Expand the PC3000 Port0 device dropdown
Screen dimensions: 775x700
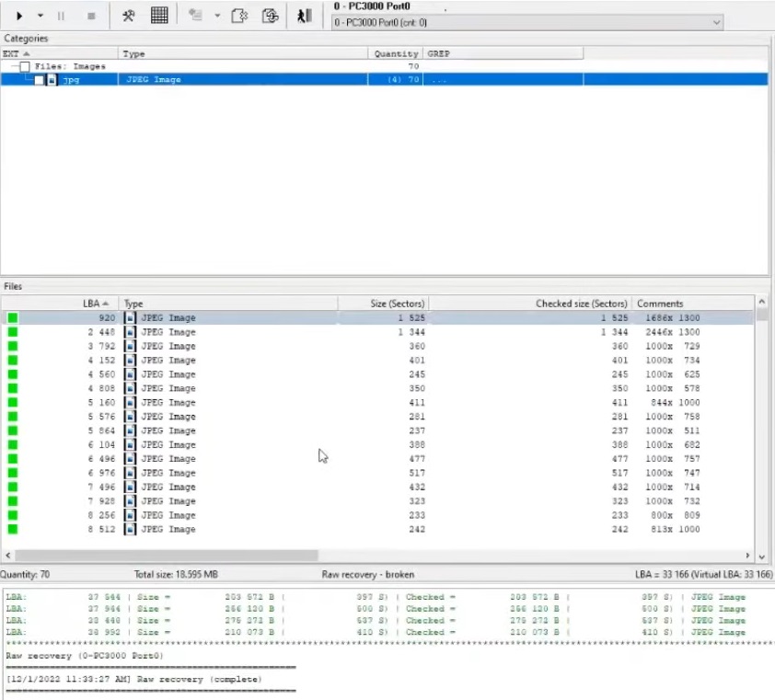[716, 22]
